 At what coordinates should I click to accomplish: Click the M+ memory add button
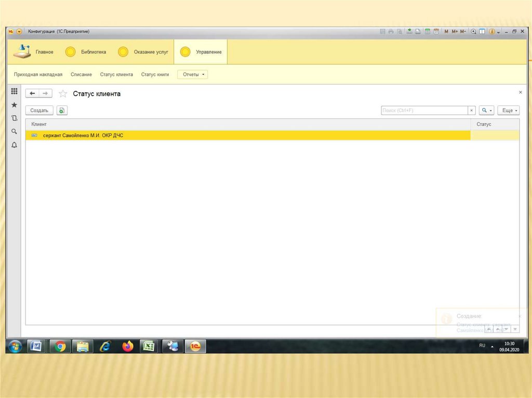pyautogui.click(x=455, y=32)
